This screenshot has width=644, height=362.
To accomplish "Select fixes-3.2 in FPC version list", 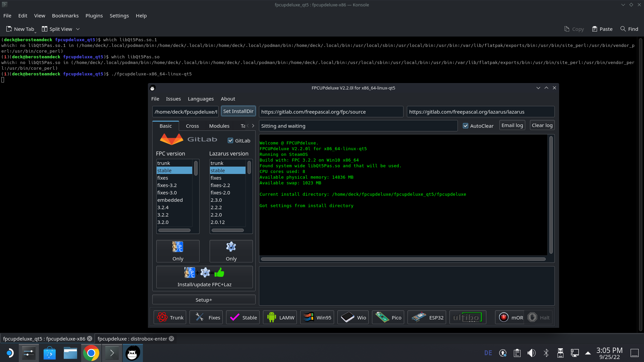I will click(167, 185).
